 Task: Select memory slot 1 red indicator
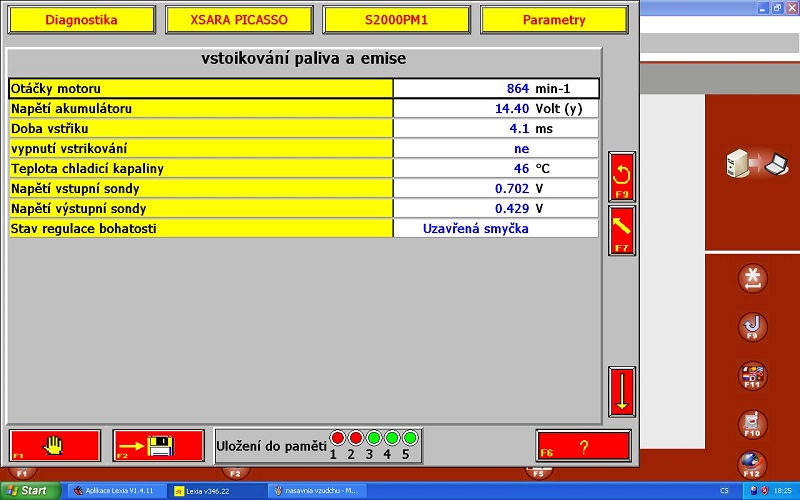(x=337, y=438)
